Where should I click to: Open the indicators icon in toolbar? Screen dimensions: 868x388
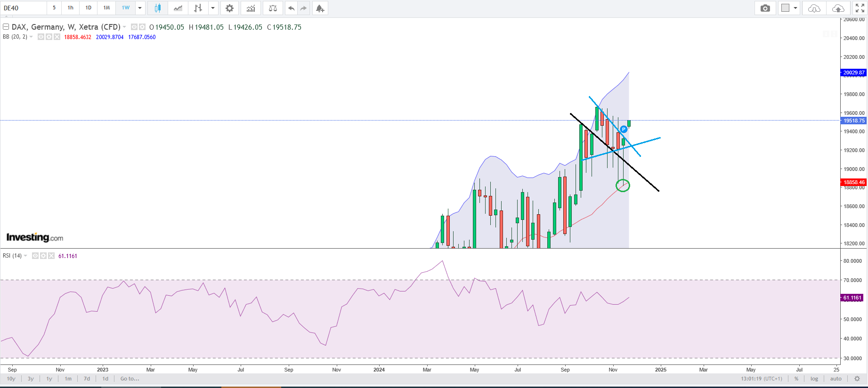click(251, 8)
